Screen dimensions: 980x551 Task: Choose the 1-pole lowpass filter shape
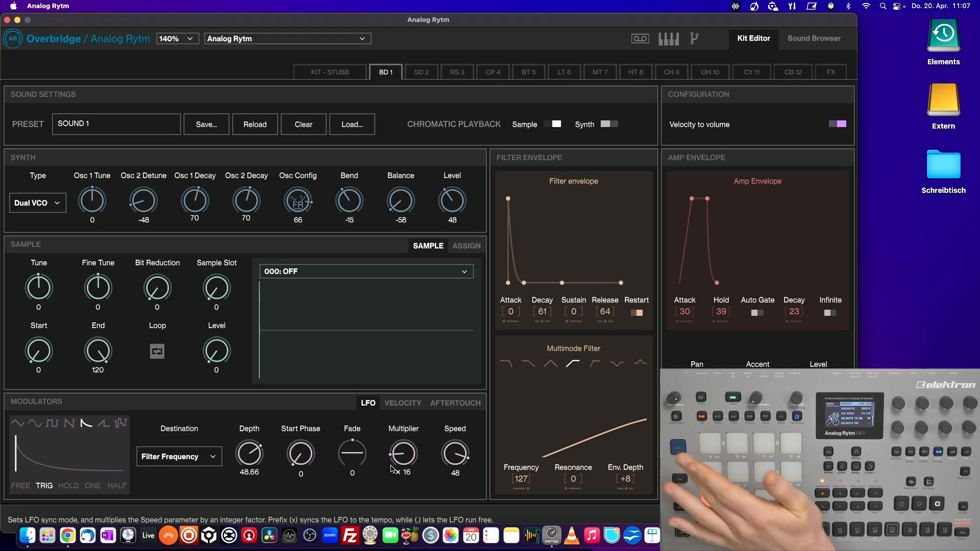(x=528, y=363)
